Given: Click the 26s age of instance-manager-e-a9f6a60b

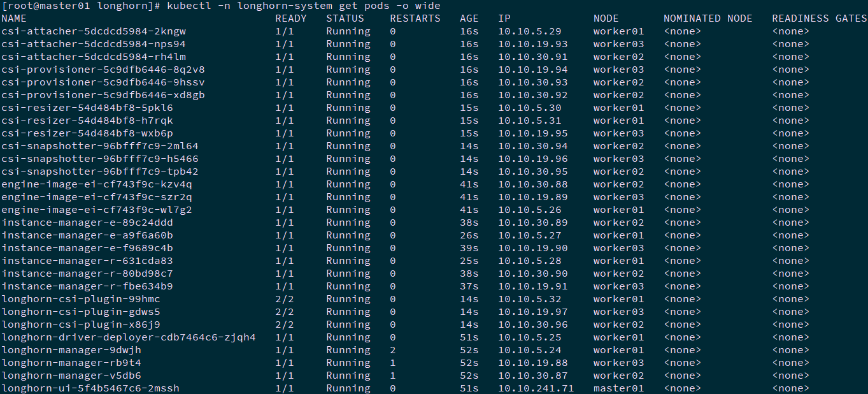Looking at the screenshot, I should pos(469,235).
